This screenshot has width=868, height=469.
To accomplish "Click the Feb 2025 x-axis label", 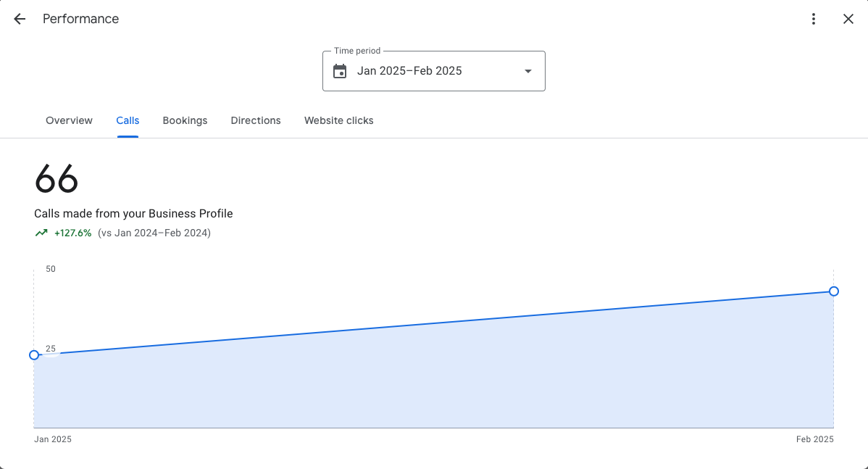I will point(815,439).
